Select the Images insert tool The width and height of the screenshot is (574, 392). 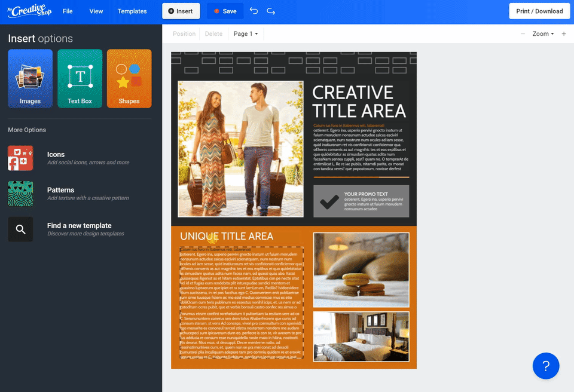click(x=30, y=78)
